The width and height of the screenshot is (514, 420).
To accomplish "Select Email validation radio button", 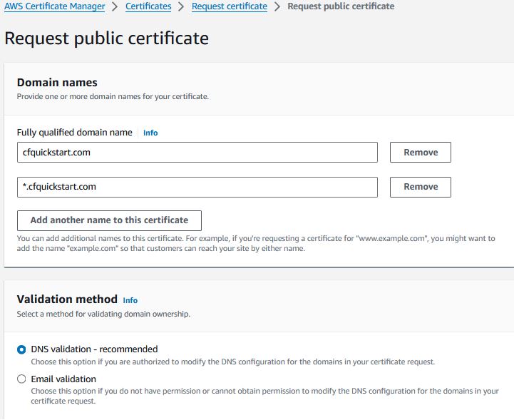I will [21, 379].
